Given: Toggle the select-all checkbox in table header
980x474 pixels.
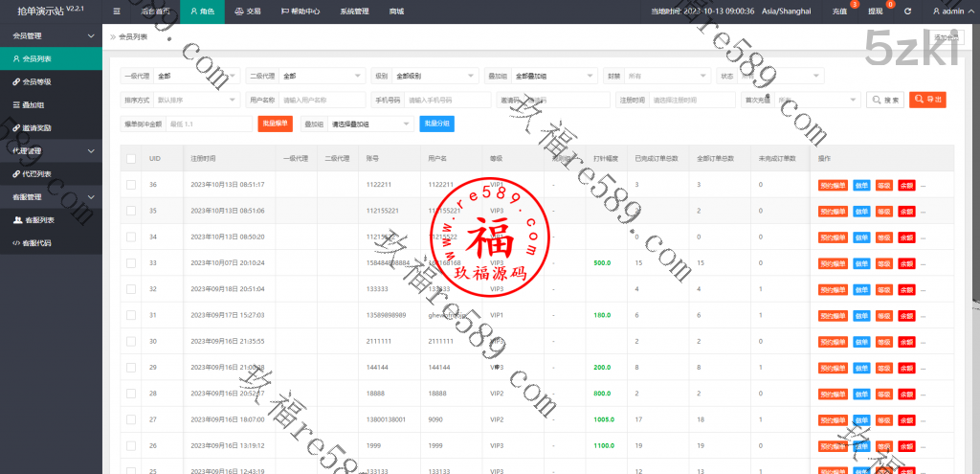Looking at the screenshot, I should tap(131, 158).
